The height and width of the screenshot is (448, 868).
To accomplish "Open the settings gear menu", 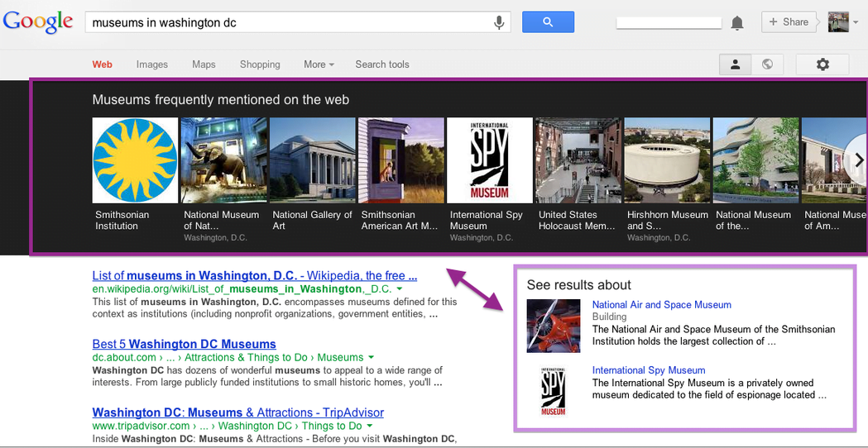I will pyautogui.click(x=822, y=64).
